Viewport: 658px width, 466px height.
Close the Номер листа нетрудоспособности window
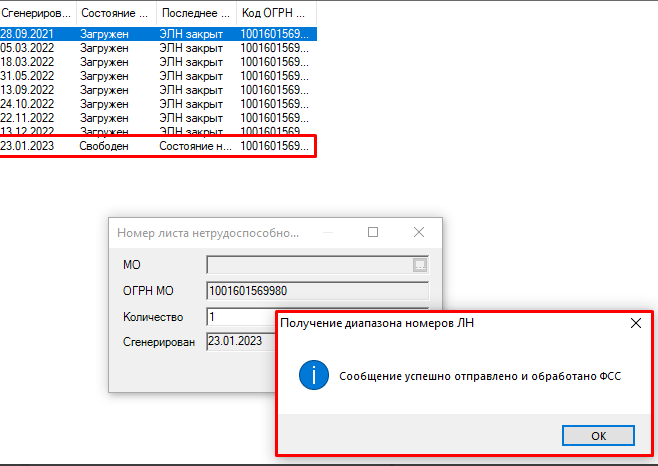[x=419, y=232]
